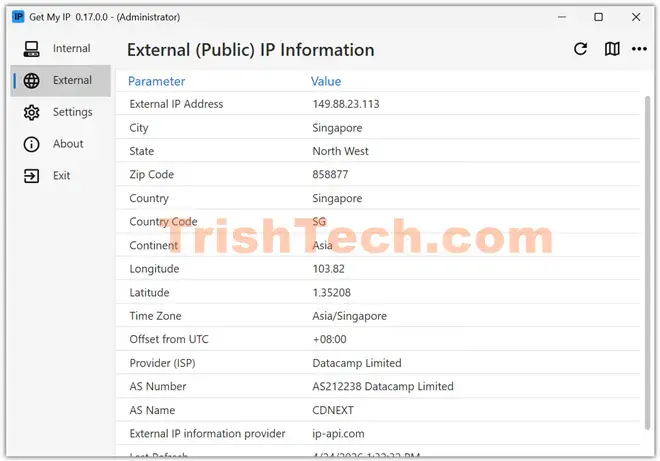Maximize the Get My IP window
This screenshot has height=461, width=660.
point(598,16)
